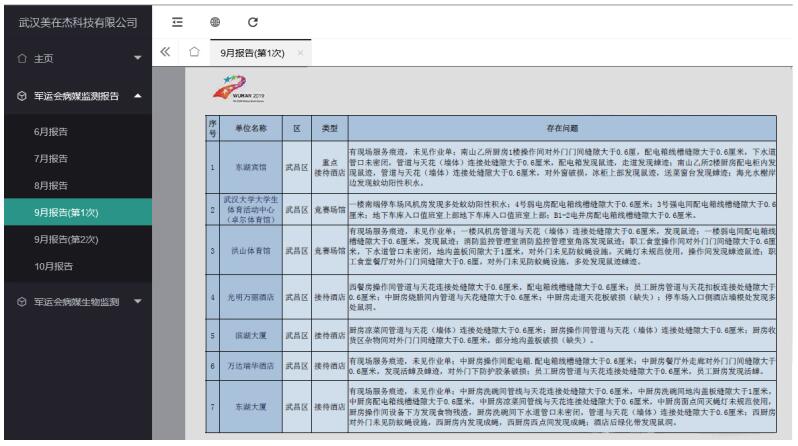Open the 6月报告 menu item

pos(50,132)
